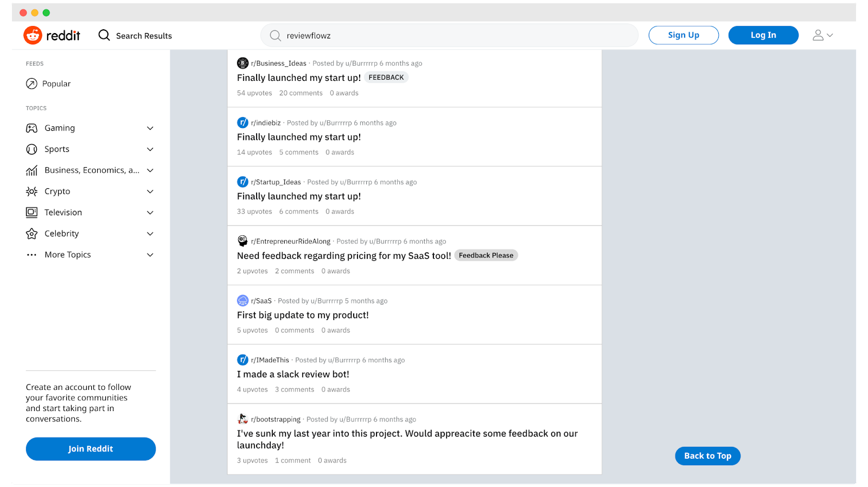
Task: Click the r/IMadeThis community avatar
Action: (242, 360)
